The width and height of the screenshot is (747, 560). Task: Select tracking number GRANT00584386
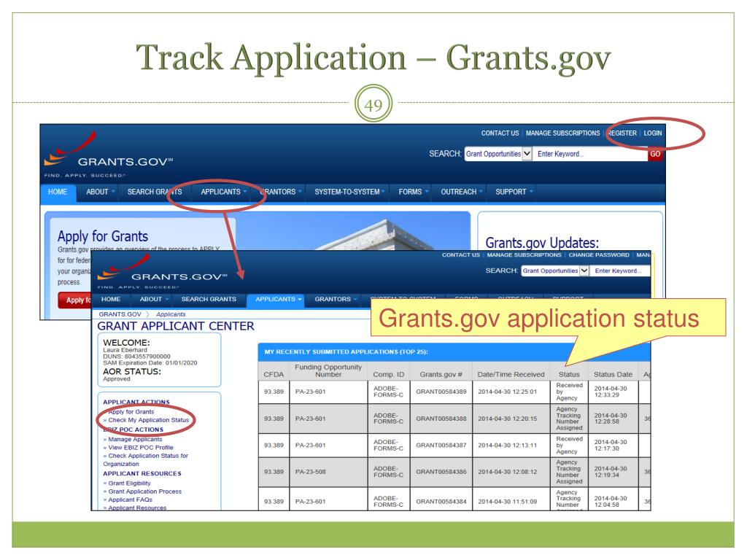point(441,472)
